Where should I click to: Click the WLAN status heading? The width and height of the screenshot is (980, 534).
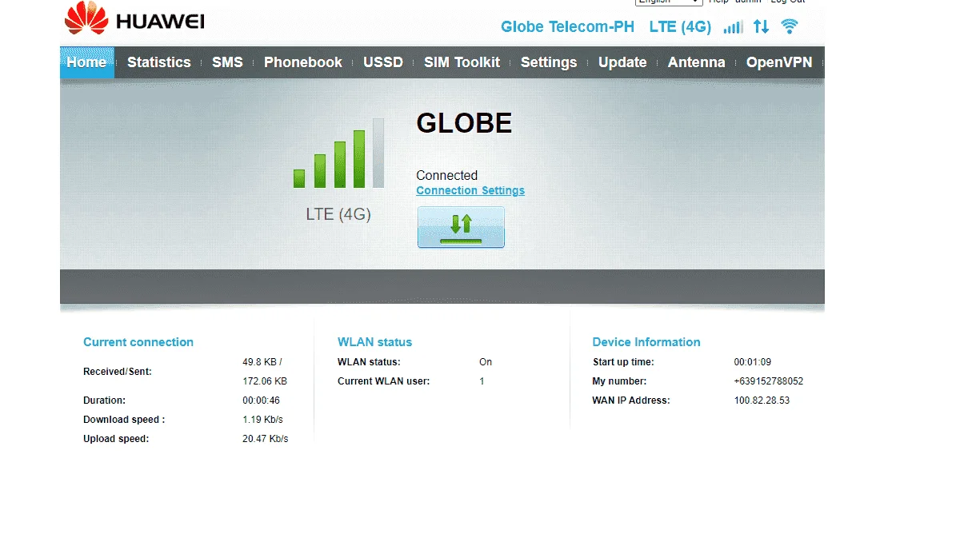(x=374, y=342)
